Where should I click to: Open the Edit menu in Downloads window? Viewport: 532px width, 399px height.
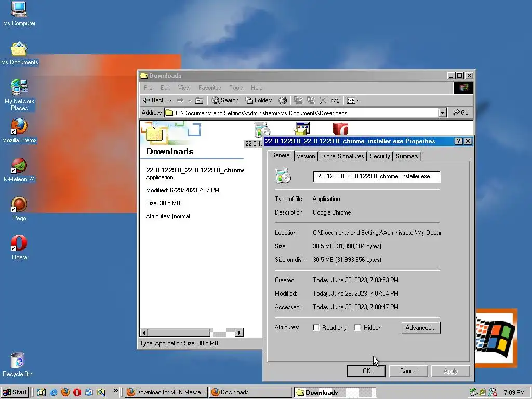click(165, 88)
